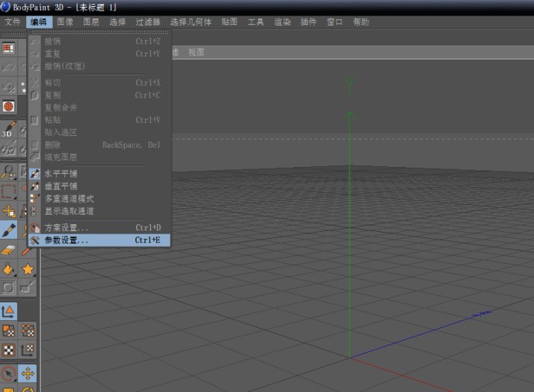This screenshot has width=534, height=392.
Task: Select the paint brush tool
Action: click(x=9, y=230)
